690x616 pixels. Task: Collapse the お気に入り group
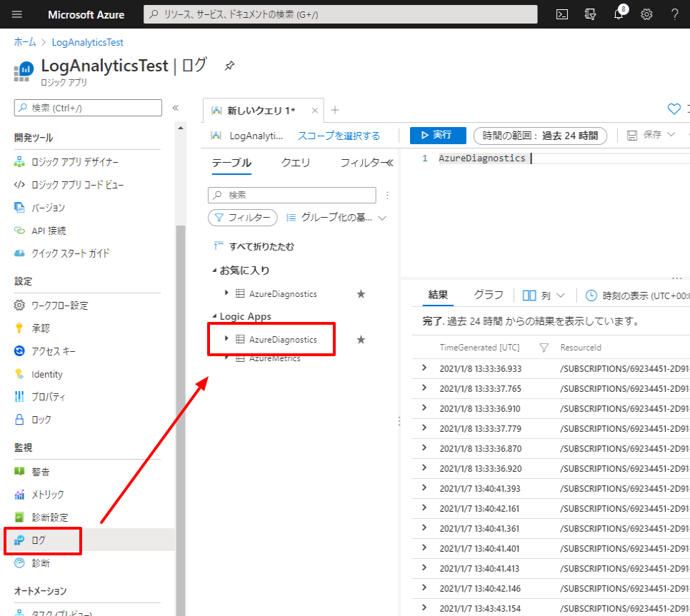coord(214,271)
